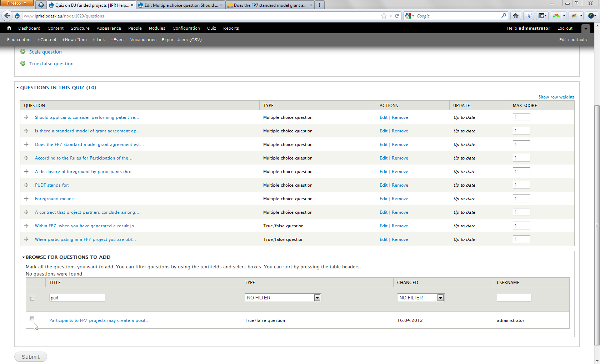Toggle the select-all checkbox in filter row

click(32, 298)
